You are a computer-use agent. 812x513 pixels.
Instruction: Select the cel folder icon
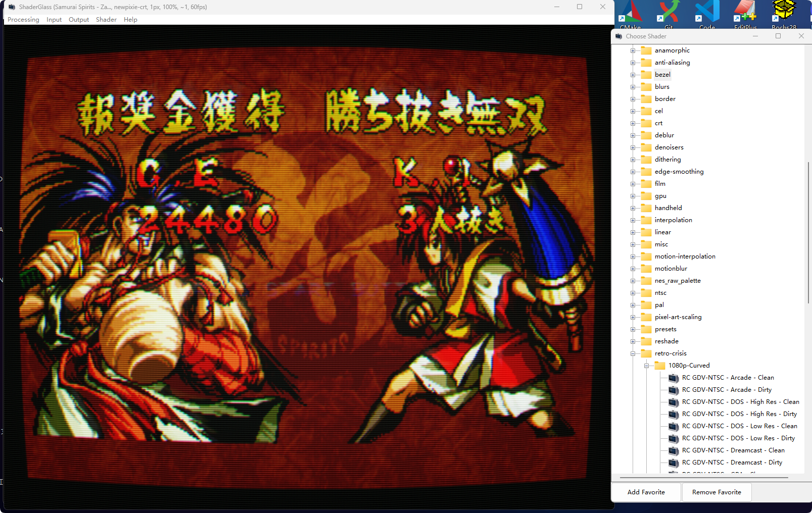pos(646,111)
